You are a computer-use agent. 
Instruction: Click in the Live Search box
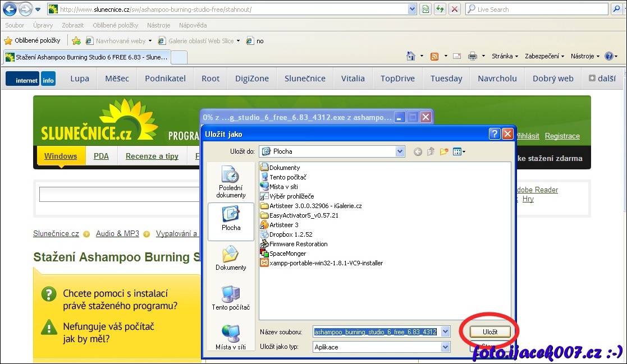539,10
